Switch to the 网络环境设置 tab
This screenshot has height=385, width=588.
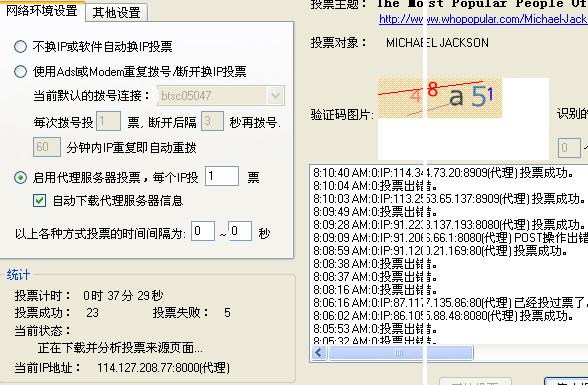[42, 10]
